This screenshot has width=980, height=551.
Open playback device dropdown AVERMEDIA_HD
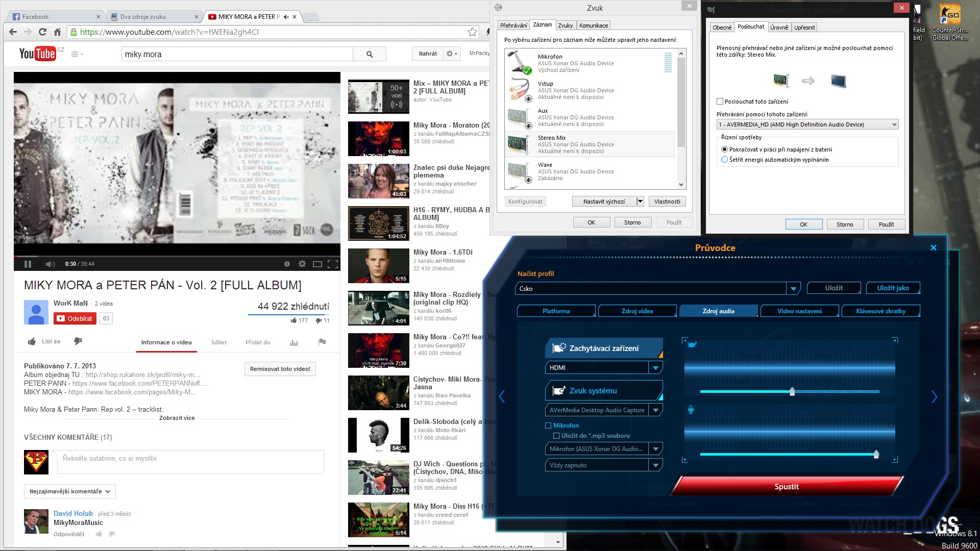coord(807,124)
